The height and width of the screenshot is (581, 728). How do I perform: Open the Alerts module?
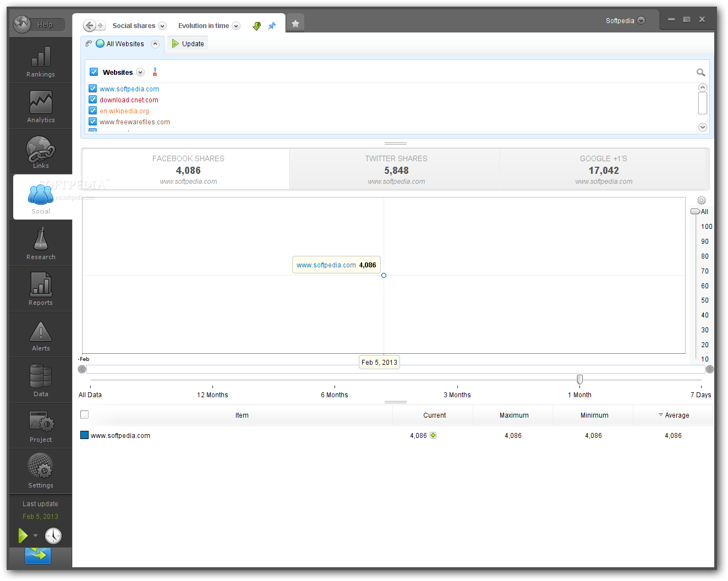[41, 335]
